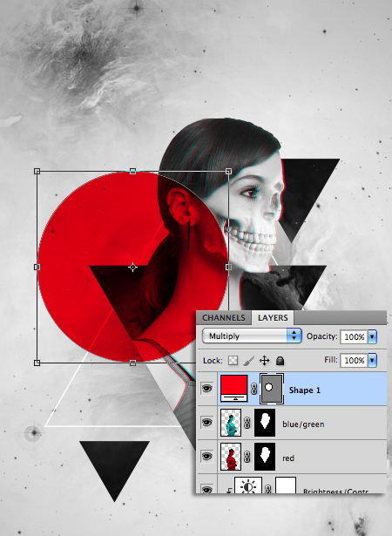Click the top-middle transform handle
392x536 pixels.
pyautogui.click(x=132, y=171)
